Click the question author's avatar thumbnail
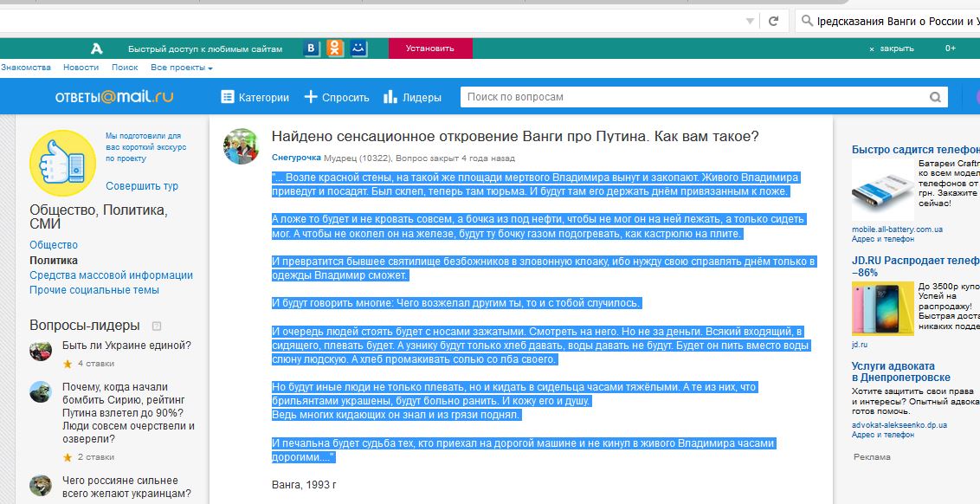This screenshot has width=980, height=504. (x=241, y=146)
